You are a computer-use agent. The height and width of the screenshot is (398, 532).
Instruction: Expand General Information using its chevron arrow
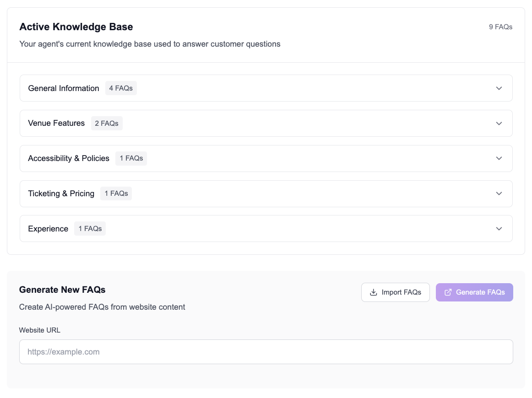point(499,88)
